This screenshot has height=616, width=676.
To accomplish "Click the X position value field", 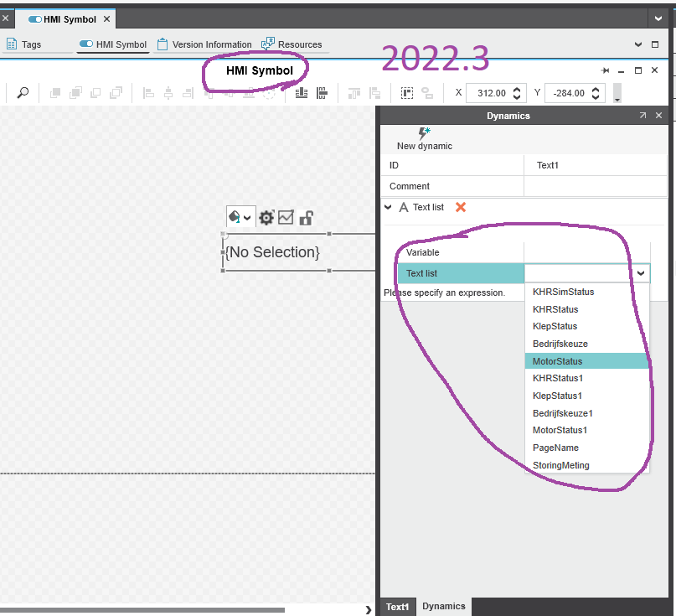I will coord(486,93).
